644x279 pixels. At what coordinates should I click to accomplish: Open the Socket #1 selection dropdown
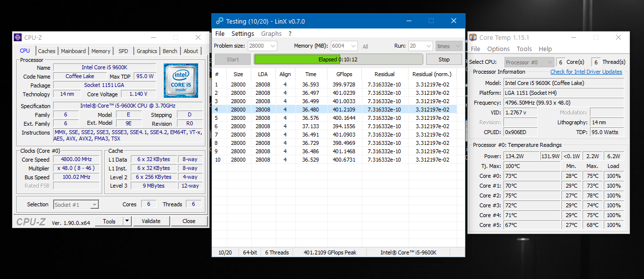coord(76,205)
